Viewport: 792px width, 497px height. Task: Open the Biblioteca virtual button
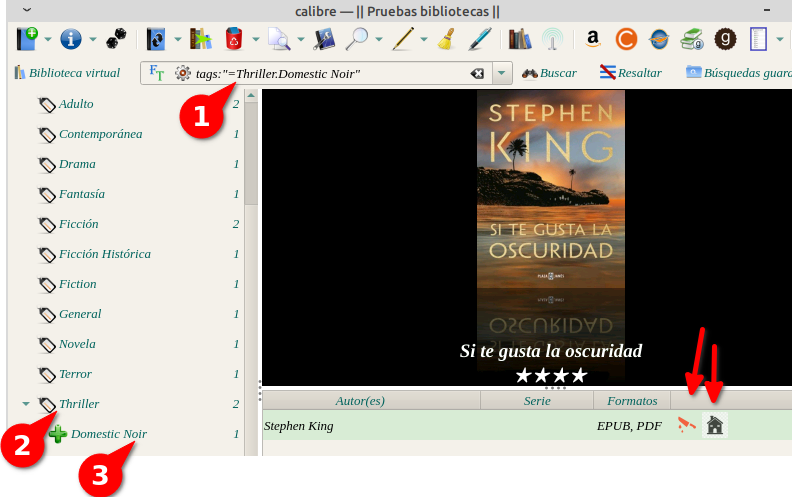tap(67, 73)
